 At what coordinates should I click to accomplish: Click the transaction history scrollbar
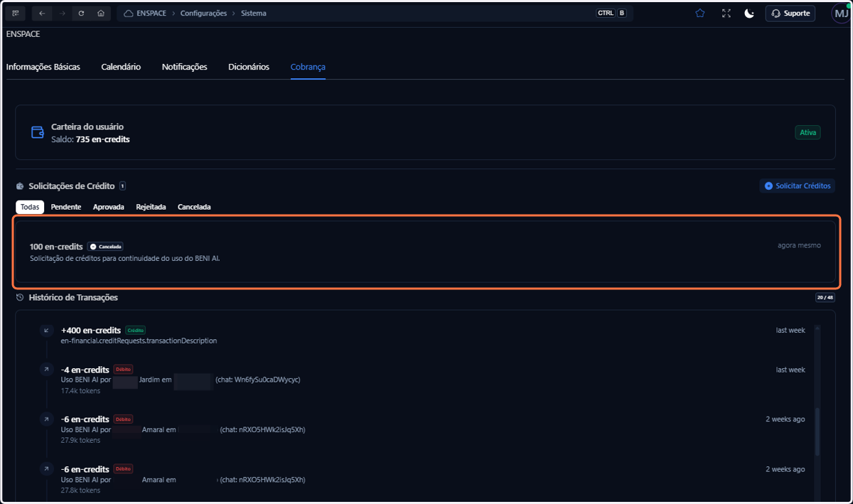coord(816,432)
